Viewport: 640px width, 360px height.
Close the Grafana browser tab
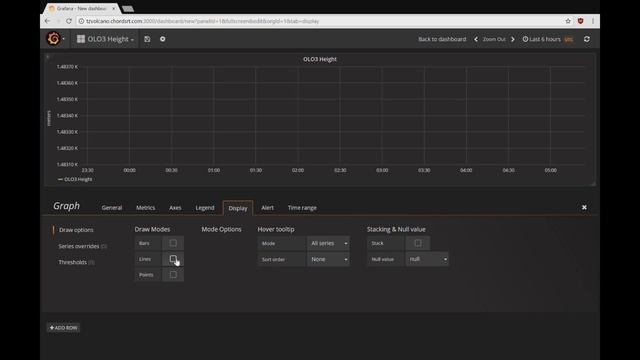point(113,9)
